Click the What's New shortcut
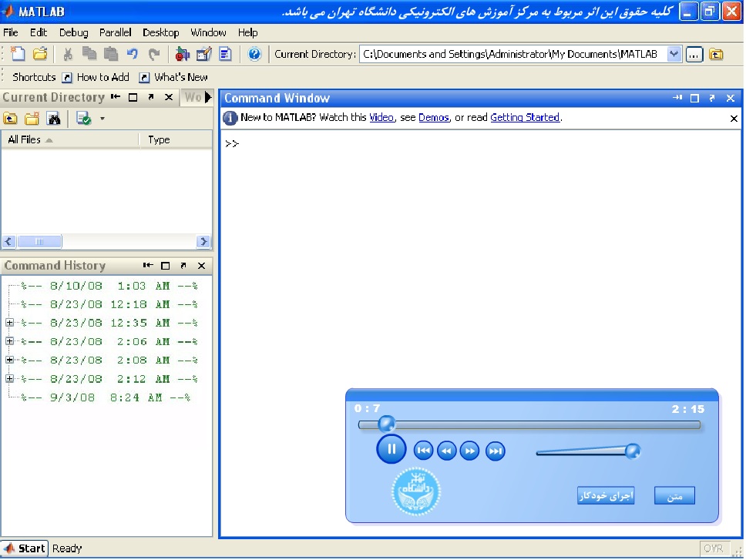The height and width of the screenshot is (560, 746). (x=174, y=77)
